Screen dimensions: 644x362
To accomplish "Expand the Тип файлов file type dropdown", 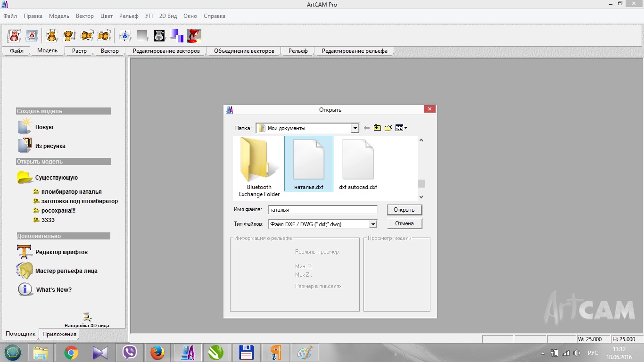I will (x=373, y=224).
